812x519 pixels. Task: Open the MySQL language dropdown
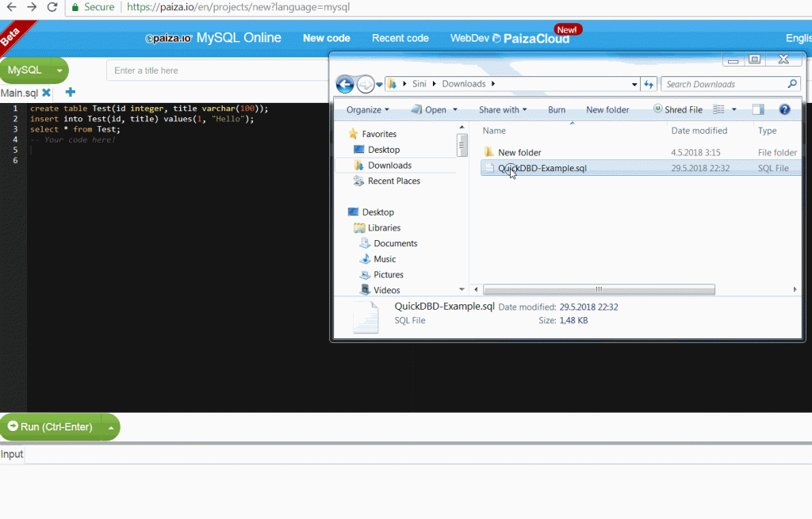pos(33,70)
